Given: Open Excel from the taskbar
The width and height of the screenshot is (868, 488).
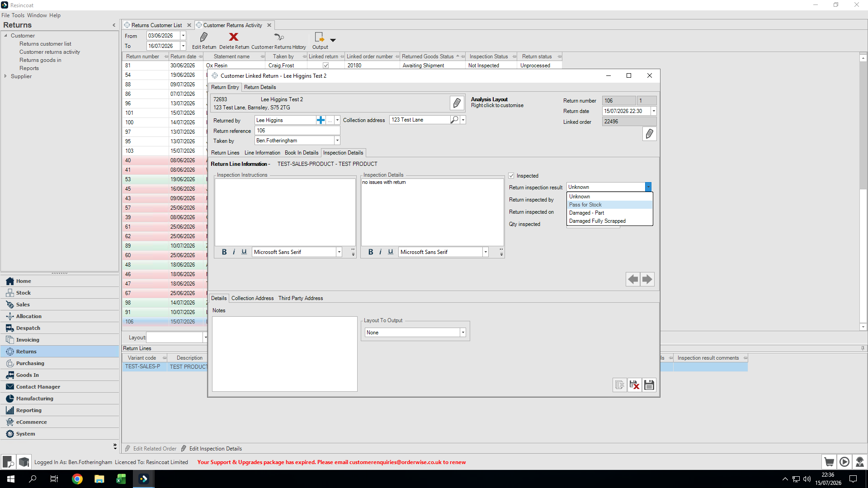Looking at the screenshot, I should (x=121, y=479).
